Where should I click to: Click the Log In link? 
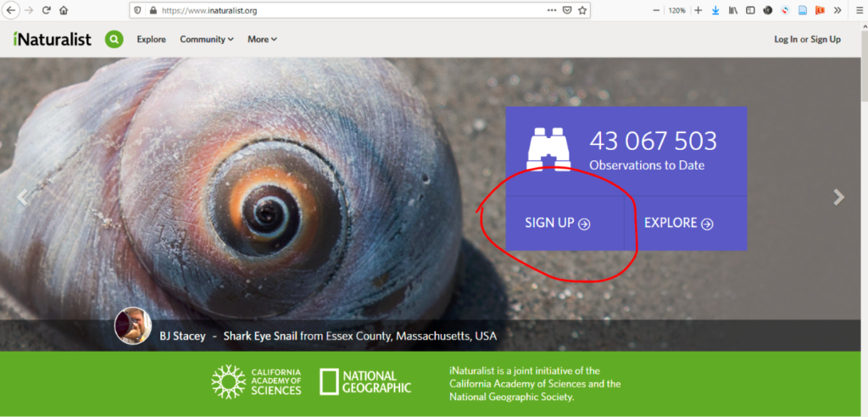coord(786,39)
